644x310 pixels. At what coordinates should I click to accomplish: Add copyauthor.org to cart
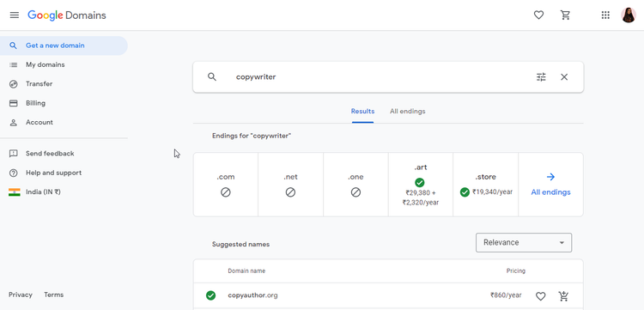[563, 295]
